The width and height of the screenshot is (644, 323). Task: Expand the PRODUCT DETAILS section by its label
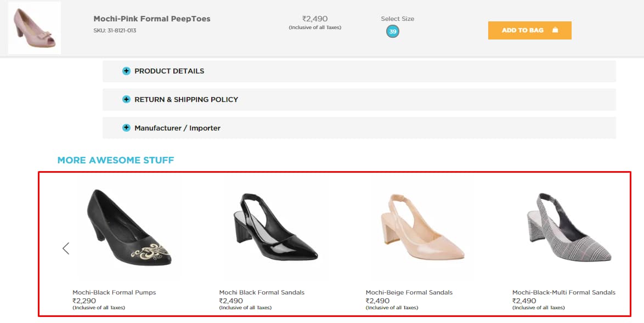click(169, 71)
